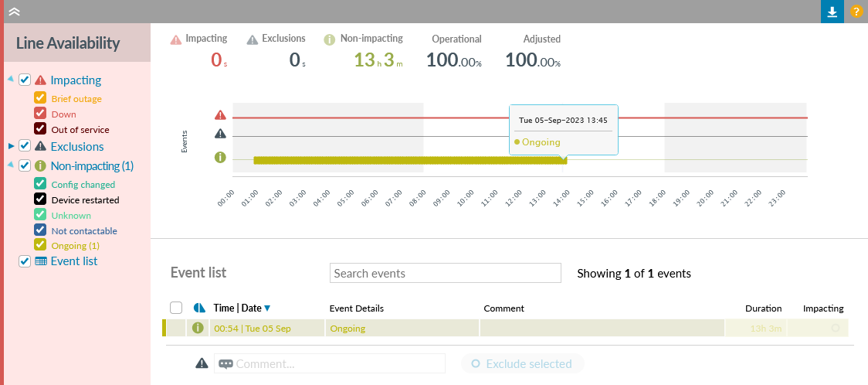Click the grey Exclusions triangle icon on chart axis

(x=220, y=134)
